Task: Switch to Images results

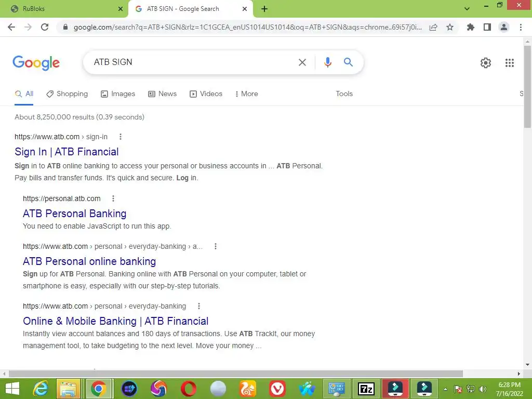Action: [x=118, y=94]
